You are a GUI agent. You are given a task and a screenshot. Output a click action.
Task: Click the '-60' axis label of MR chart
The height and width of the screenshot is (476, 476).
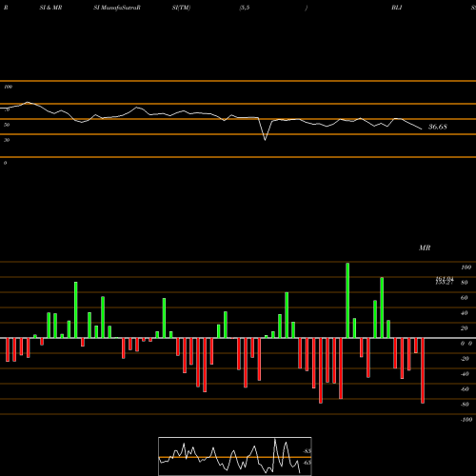pyautogui.click(x=465, y=389)
